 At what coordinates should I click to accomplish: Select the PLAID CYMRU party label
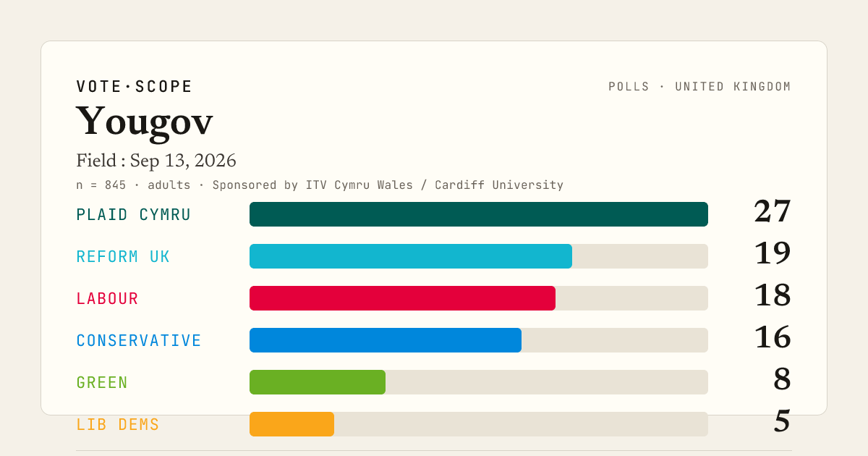tap(134, 215)
